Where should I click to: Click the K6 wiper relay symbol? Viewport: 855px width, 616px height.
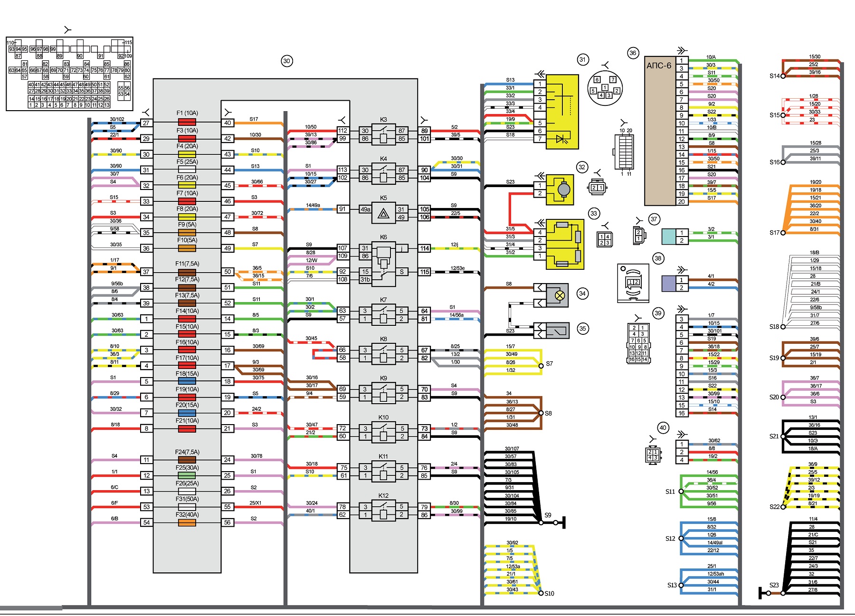pos(383,264)
